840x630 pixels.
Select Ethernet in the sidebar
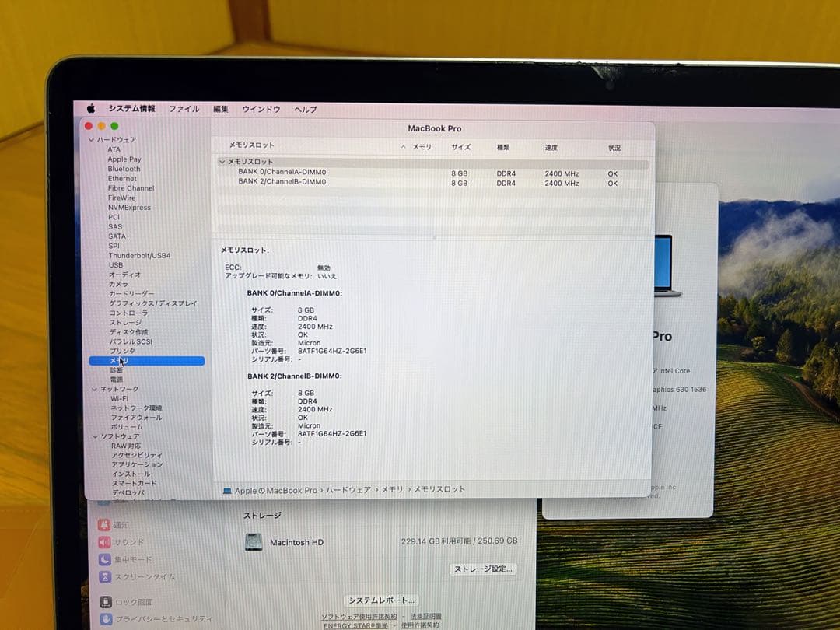point(122,178)
